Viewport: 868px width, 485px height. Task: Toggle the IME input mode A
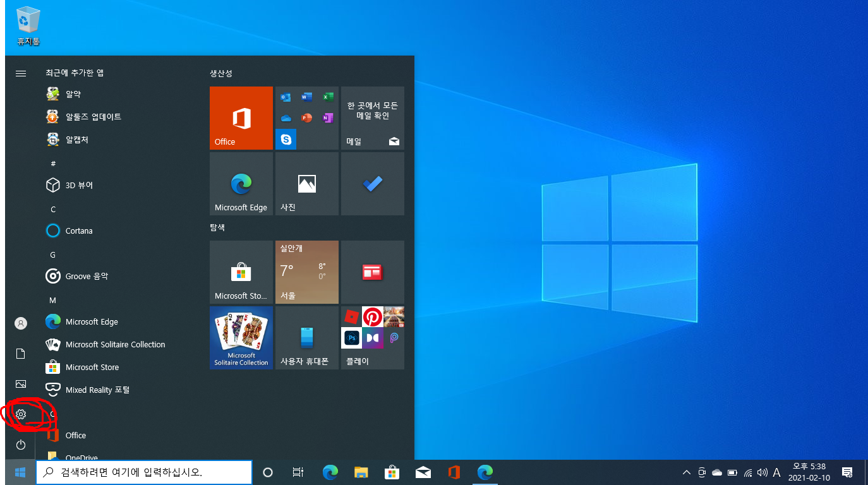click(x=776, y=472)
